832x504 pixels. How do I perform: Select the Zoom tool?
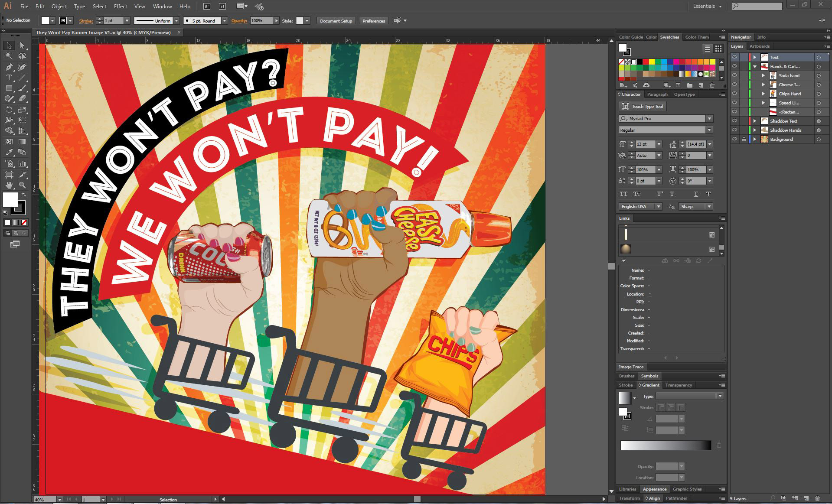coord(22,185)
